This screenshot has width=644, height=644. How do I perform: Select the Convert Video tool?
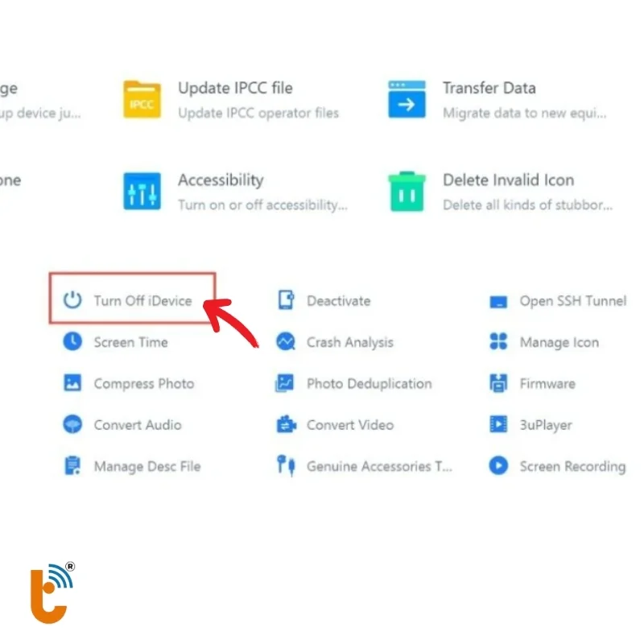[x=349, y=425]
